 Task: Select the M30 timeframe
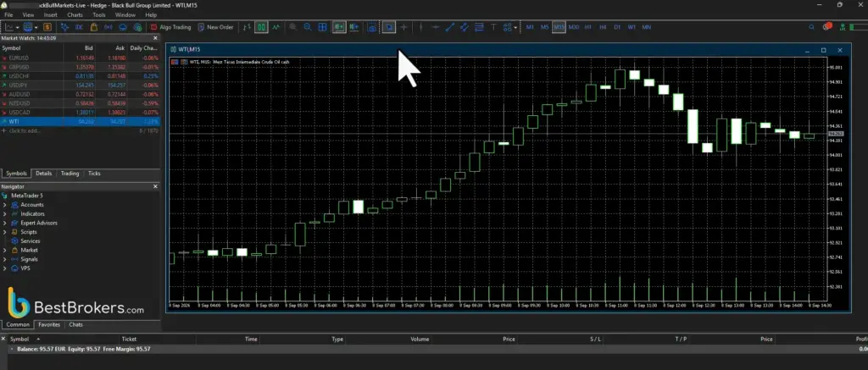pos(574,27)
